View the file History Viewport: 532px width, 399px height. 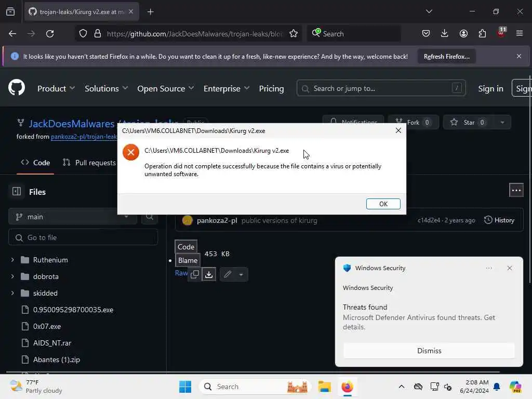tap(499, 220)
